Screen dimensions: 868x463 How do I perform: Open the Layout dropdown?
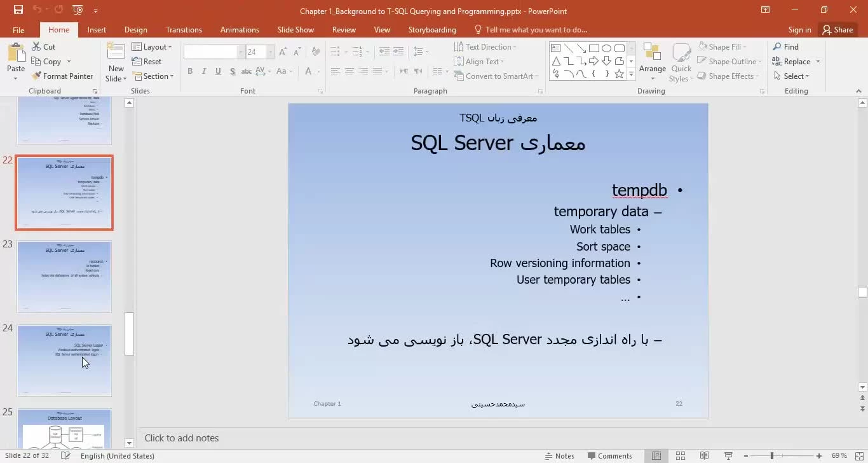click(152, 46)
